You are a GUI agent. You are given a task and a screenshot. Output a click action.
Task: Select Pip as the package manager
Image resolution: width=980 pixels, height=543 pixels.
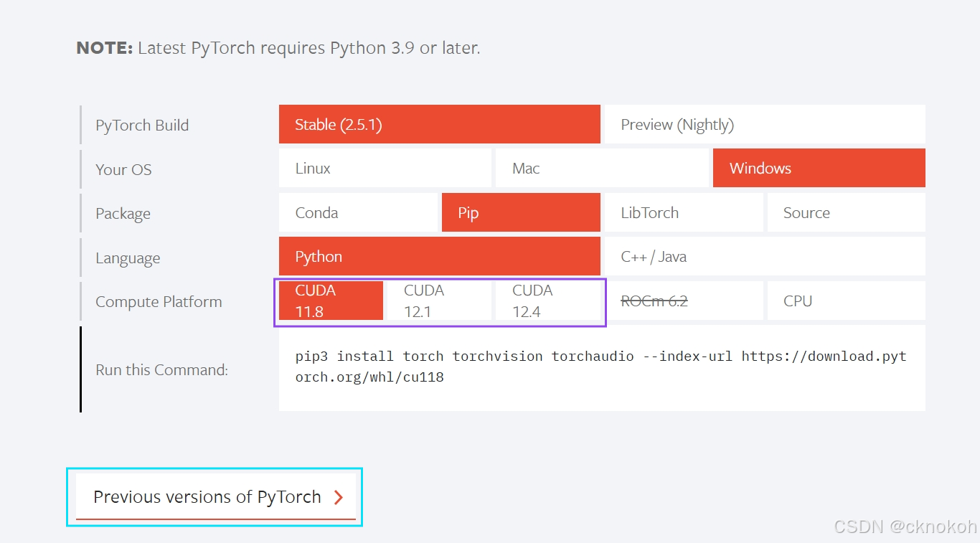tap(521, 212)
